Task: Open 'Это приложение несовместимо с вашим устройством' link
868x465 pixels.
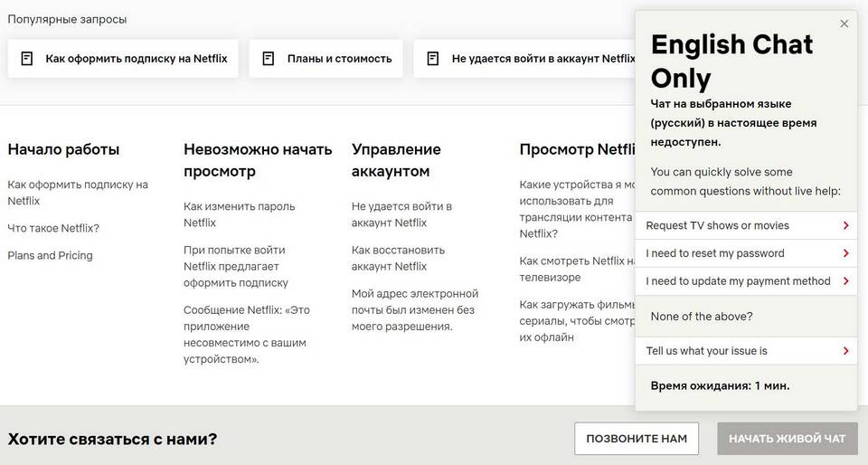Action: pyautogui.click(x=246, y=335)
